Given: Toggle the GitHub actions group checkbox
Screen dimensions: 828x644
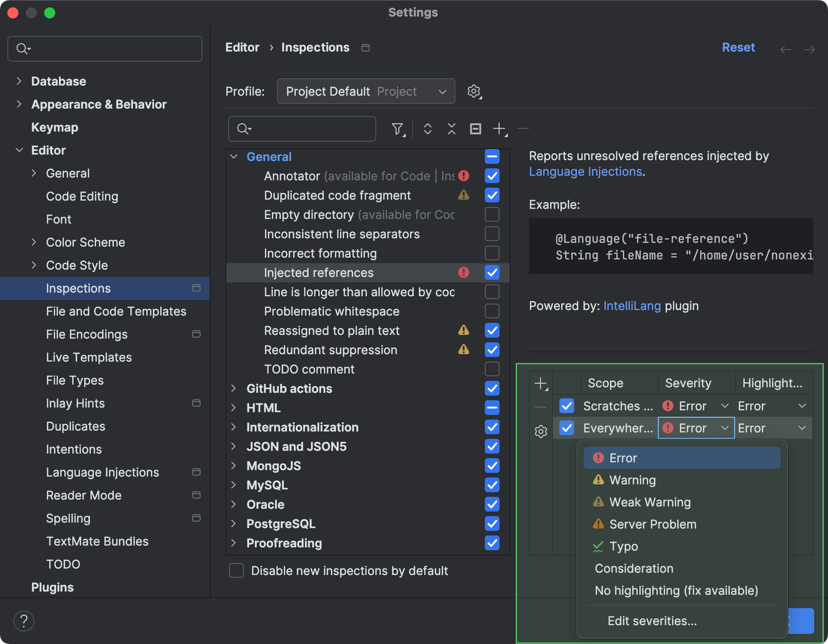Looking at the screenshot, I should click(492, 388).
